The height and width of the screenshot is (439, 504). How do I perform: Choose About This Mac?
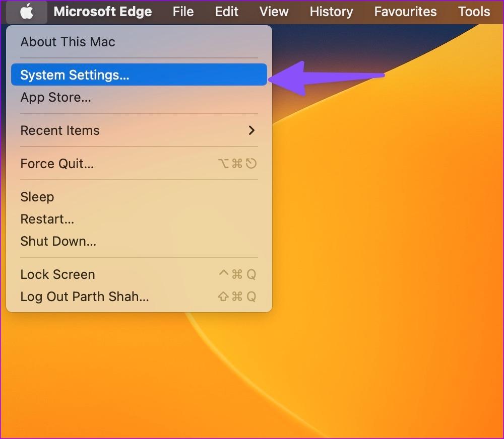tap(139, 42)
